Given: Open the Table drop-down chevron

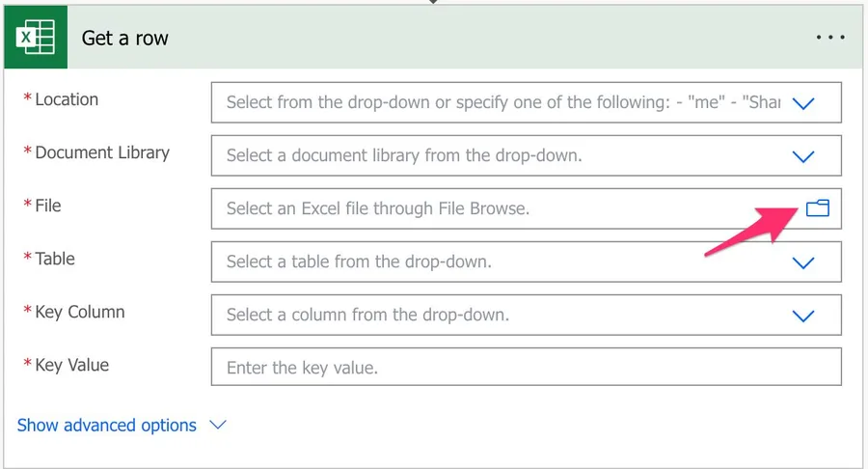Looking at the screenshot, I should coord(802,262).
